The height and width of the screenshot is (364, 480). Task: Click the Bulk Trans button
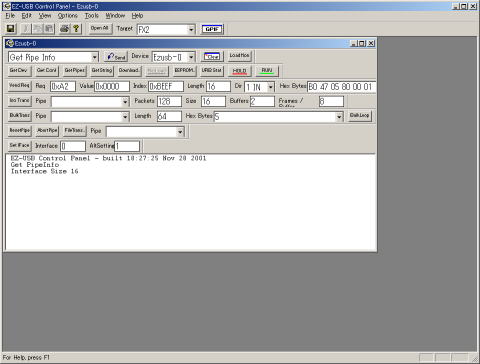[x=20, y=116]
